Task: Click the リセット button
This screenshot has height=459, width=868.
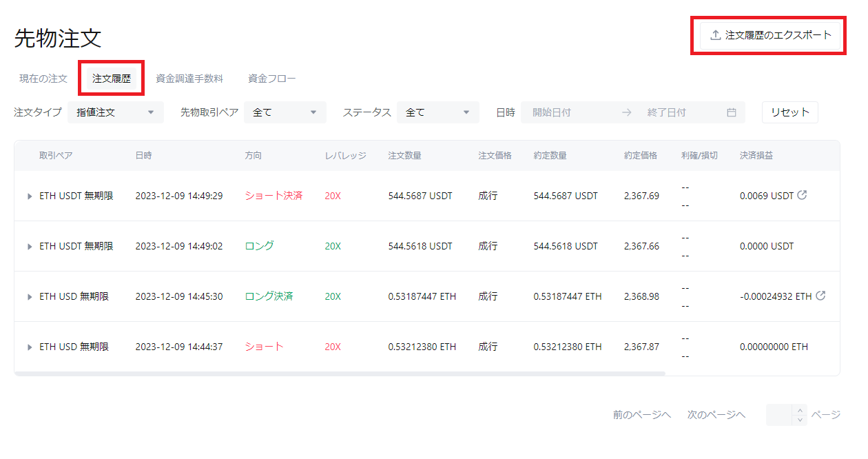Action: point(790,112)
